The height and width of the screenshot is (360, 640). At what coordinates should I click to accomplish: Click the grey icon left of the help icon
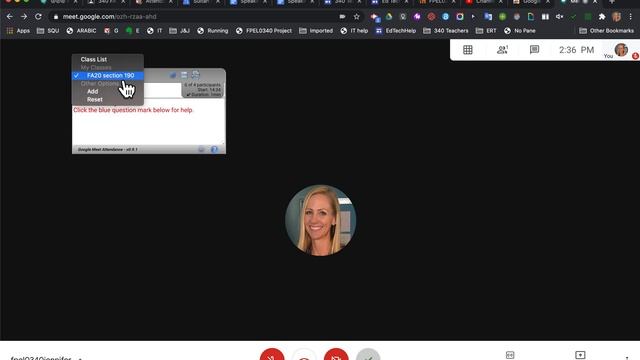tap(201, 149)
